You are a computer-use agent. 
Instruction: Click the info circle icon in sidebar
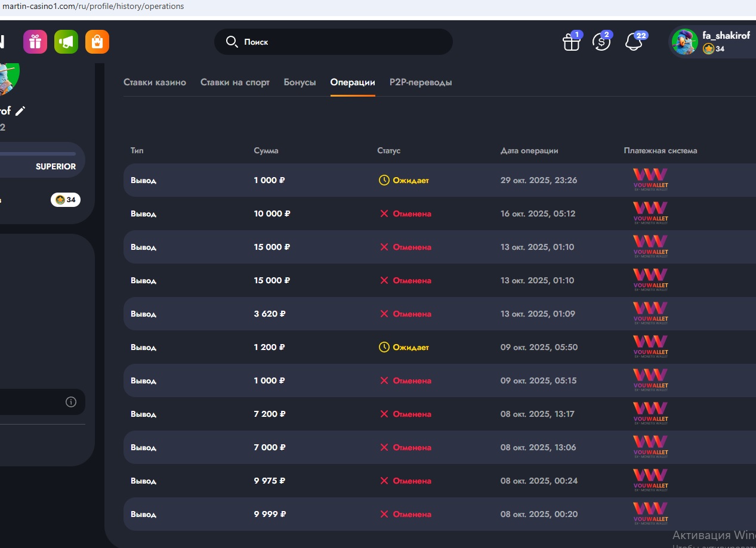click(x=71, y=402)
